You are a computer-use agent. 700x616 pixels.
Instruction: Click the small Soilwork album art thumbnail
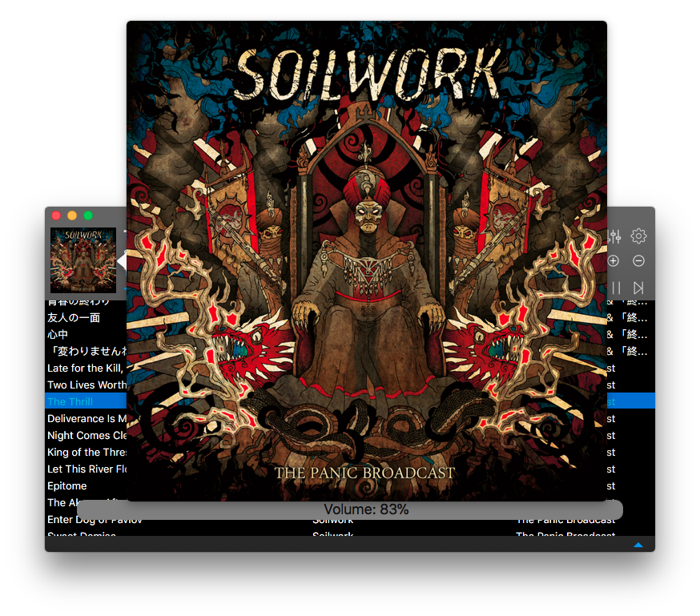click(x=83, y=260)
